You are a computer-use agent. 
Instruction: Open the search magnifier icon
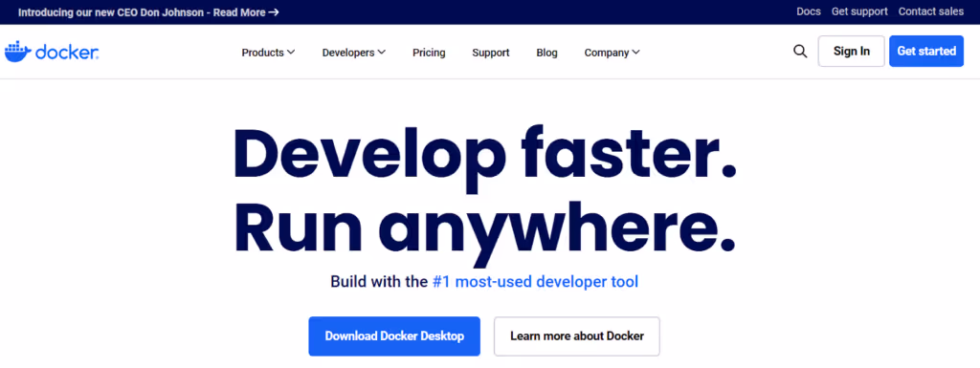(x=800, y=52)
